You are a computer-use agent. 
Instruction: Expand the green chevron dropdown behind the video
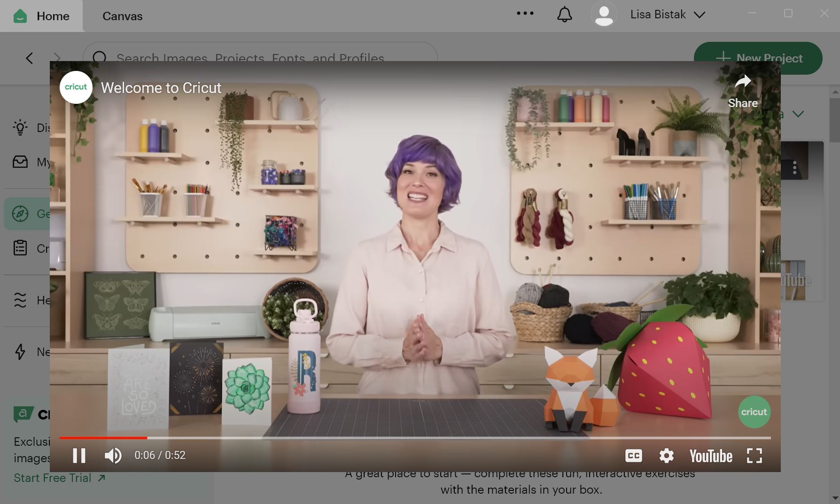[798, 114]
